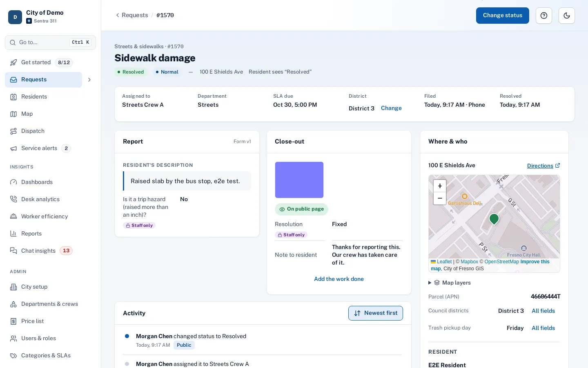Toggle dark mode moon icon
588x368 pixels.
click(x=567, y=16)
